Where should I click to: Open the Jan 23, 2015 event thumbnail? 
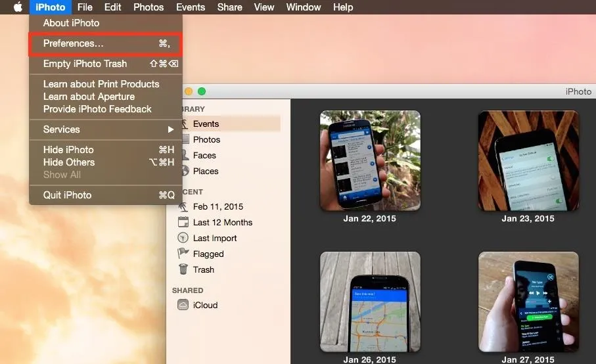pyautogui.click(x=528, y=160)
